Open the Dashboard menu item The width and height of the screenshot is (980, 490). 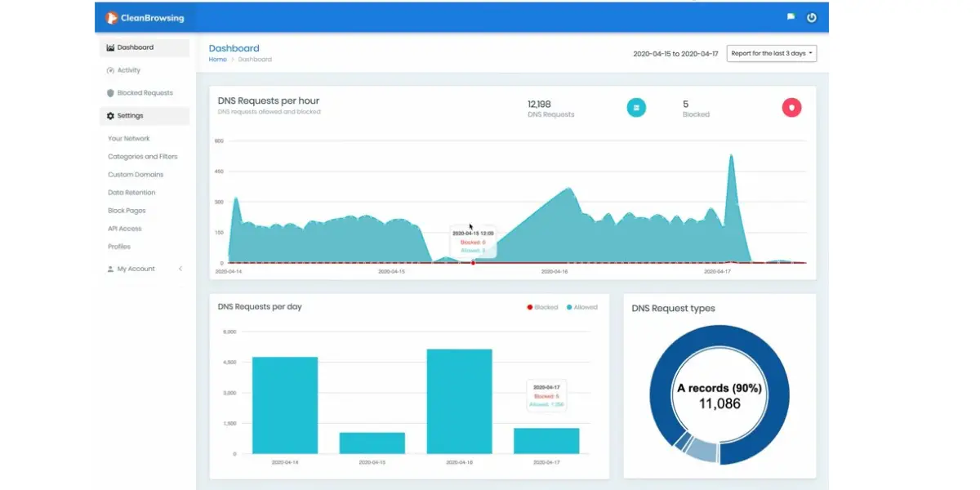point(145,47)
